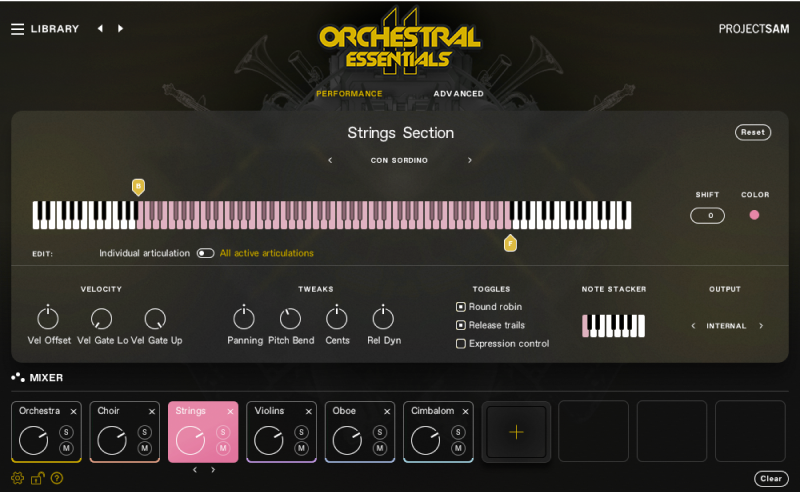This screenshot has height=492, width=800.
Task: Open the INTERNAL output selector
Action: [726, 326]
